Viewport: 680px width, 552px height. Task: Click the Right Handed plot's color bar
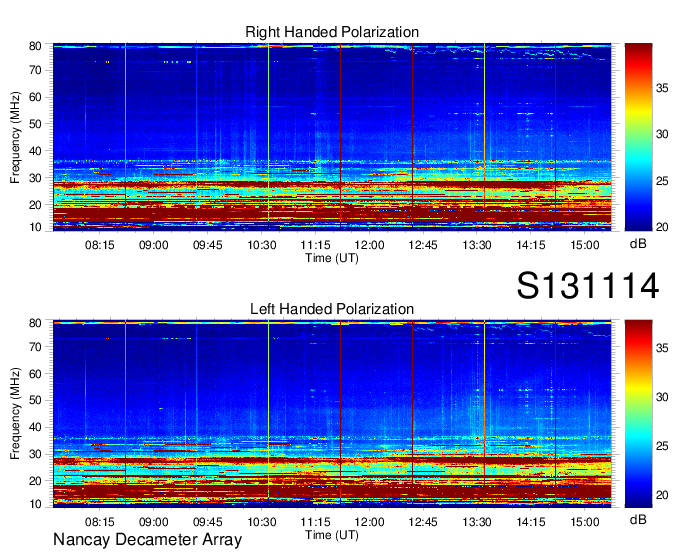(638, 137)
